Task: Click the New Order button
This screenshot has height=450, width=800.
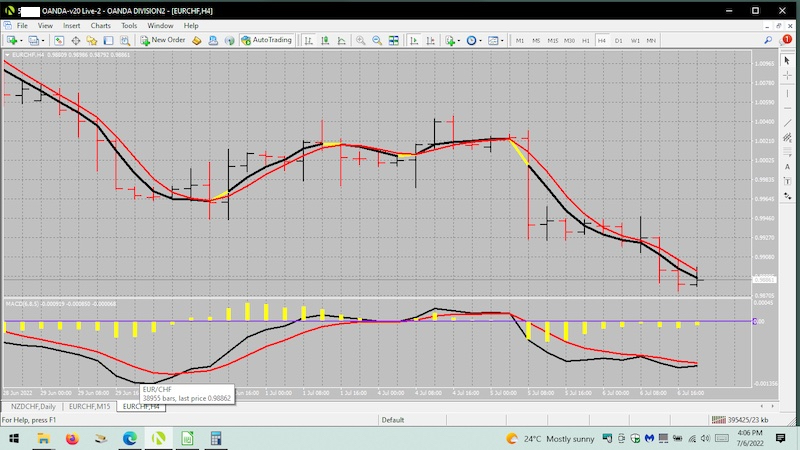Action: [163, 40]
